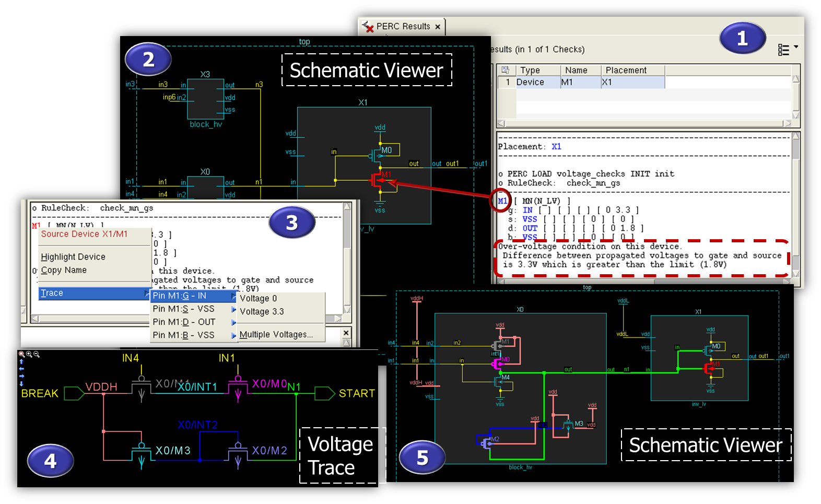
Task: Click the zoom in magnifier icon
Action: pyautogui.click(x=29, y=354)
